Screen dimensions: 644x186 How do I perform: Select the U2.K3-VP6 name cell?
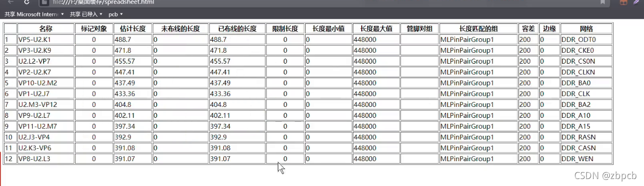tap(46, 148)
